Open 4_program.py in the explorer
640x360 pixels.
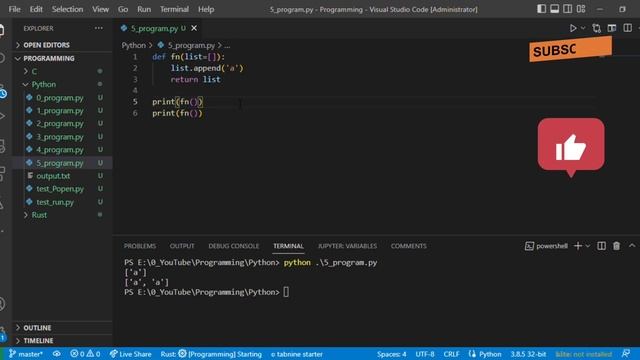tap(60, 150)
